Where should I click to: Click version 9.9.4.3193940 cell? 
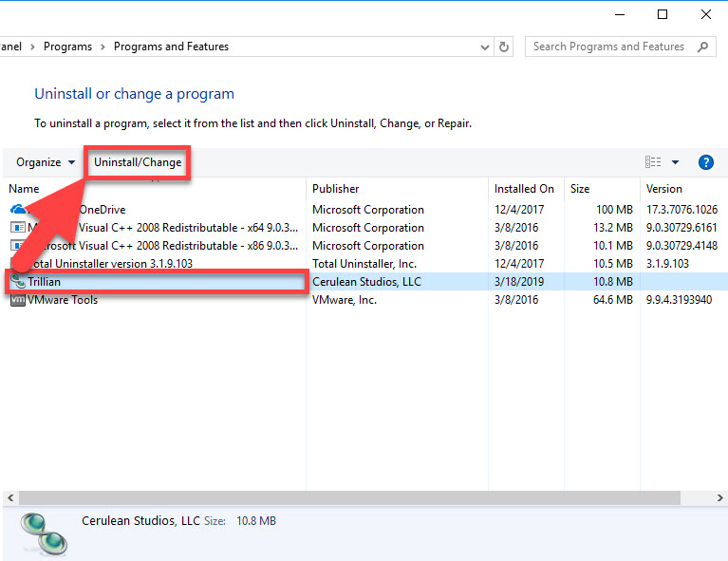(679, 300)
